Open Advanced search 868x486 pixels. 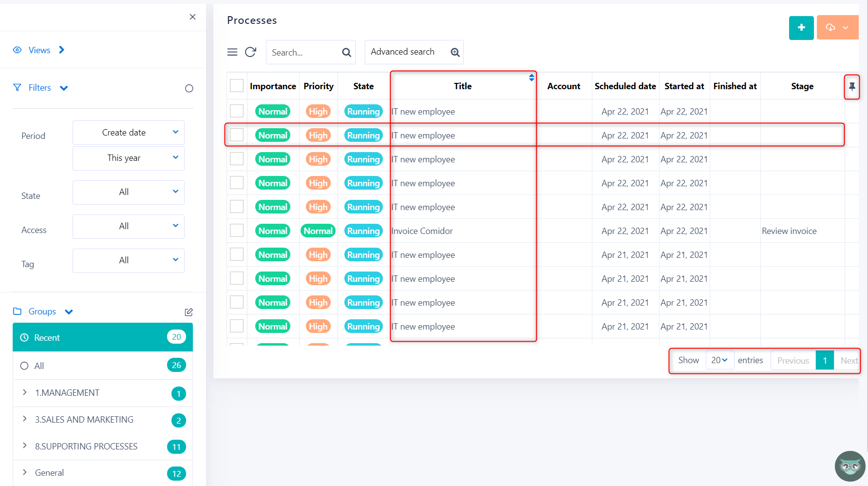(414, 52)
